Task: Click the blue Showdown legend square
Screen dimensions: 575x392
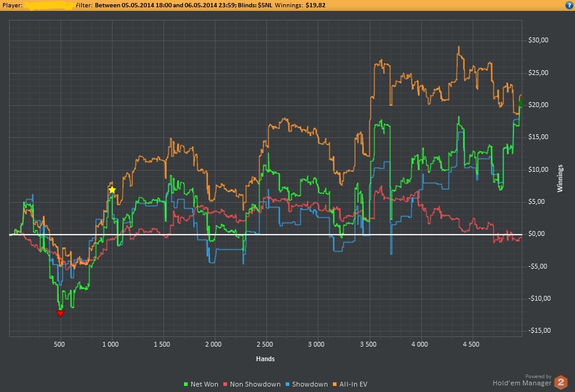Action: (287, 384)
